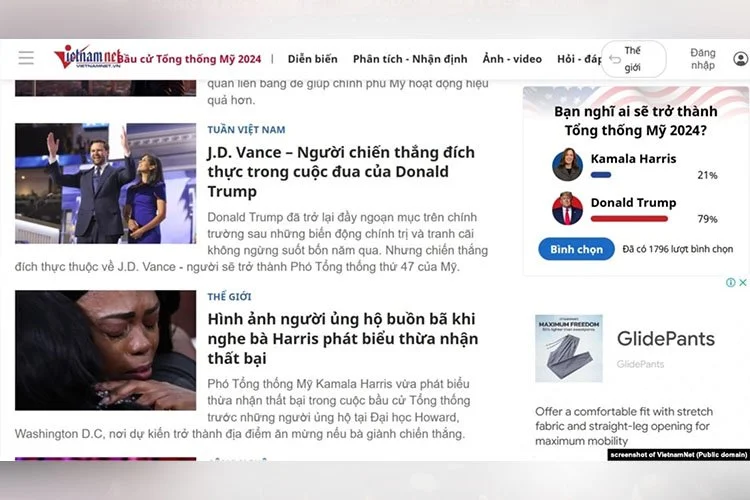Click Donald Trump red poll bar
The width and height of the screenshot is (750, 500).
(x=629, y=219)
